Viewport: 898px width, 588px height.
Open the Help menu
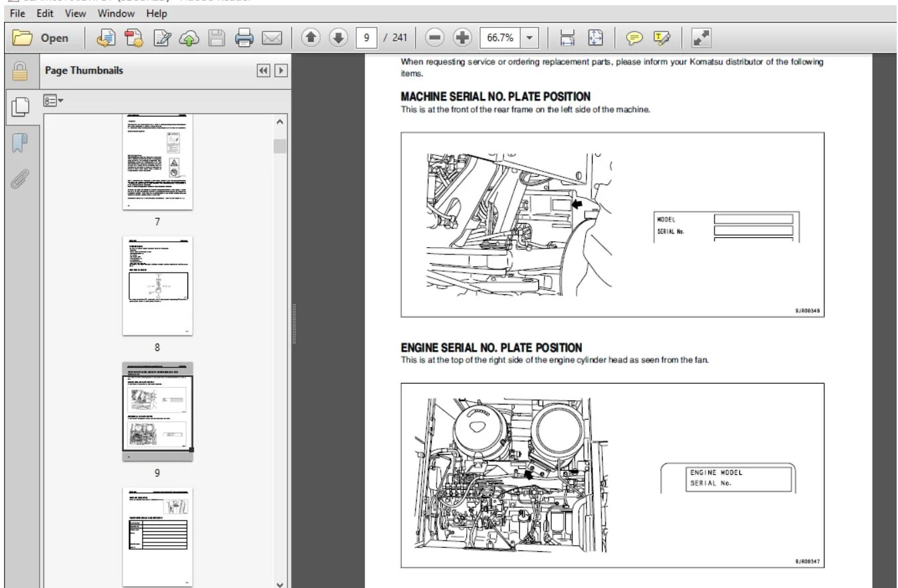pos(157,13)
